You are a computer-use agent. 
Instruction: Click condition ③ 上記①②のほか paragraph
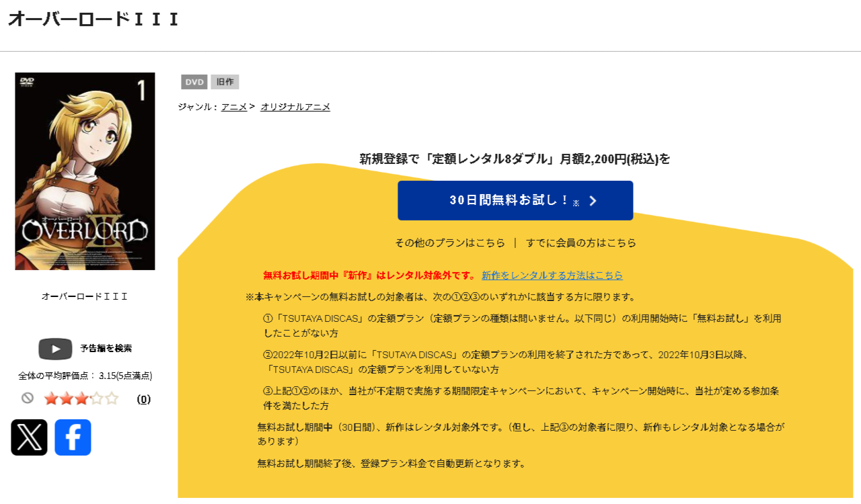pyautogui.click(x=521, y=398)
